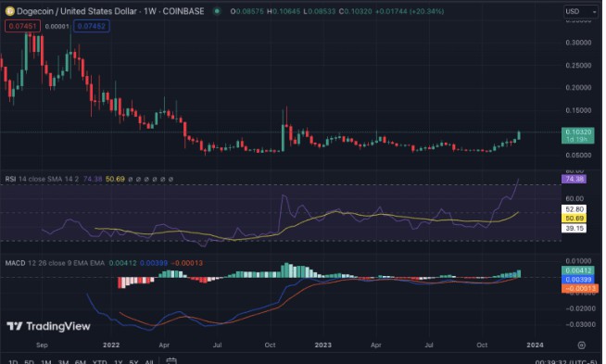This screenshot has width=606, height=364.
Task: Click the 2022 label on time axis
Action: tap(111, 345)
